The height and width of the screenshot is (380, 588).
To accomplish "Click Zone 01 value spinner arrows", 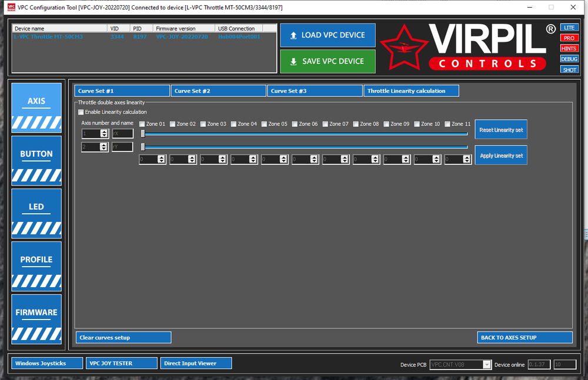I will [162, 159].
